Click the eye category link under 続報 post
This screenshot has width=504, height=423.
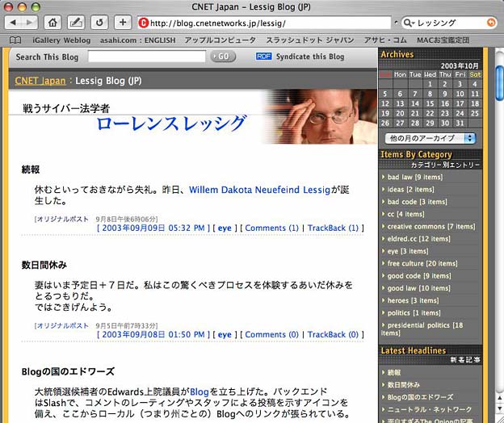pyautogui.click(x=225, y=228)
